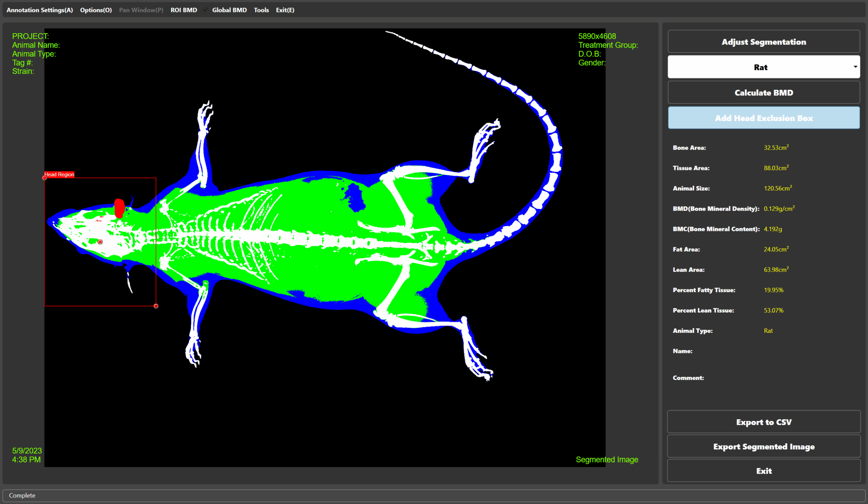Click the Animal Name: overlay label

tap(36, 45)
